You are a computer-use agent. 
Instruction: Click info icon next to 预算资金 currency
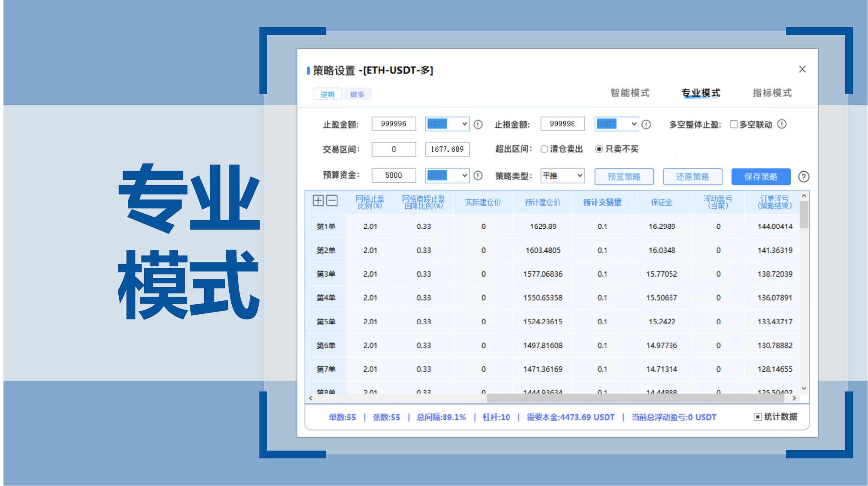click(478, 175)
